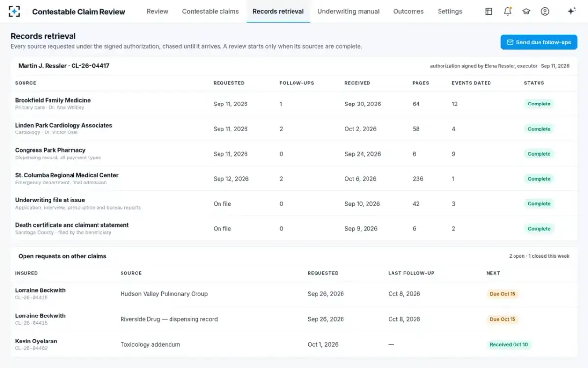Select the Records retrieval tab
The width and height of the screenshot is (588, 368).
[x=278, y=11]
